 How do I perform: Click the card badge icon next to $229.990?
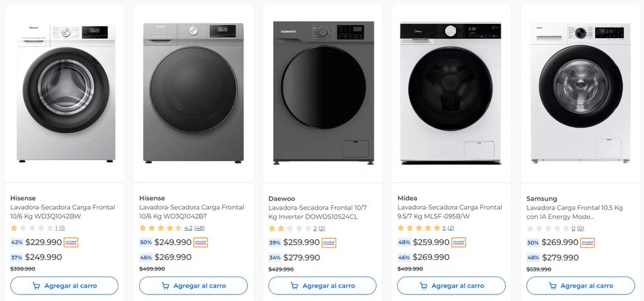click(x=71, y=242)
